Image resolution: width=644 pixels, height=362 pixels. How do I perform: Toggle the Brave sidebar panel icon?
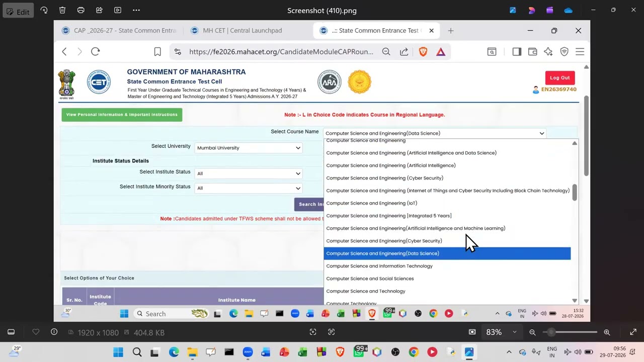coord(517,52)
